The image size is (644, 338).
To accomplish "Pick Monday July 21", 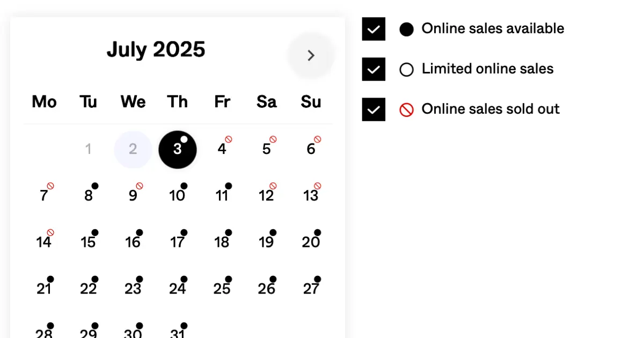I will [44, 289].
